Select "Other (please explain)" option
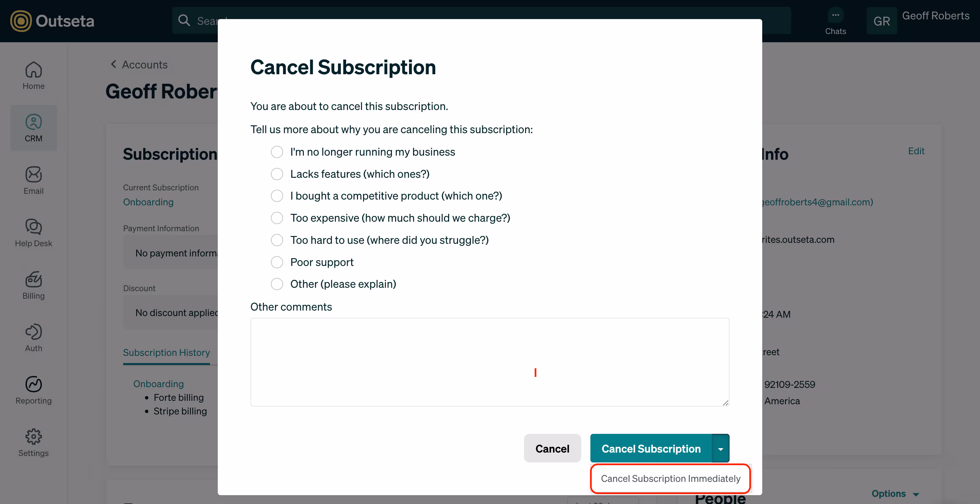 point(277,284)
